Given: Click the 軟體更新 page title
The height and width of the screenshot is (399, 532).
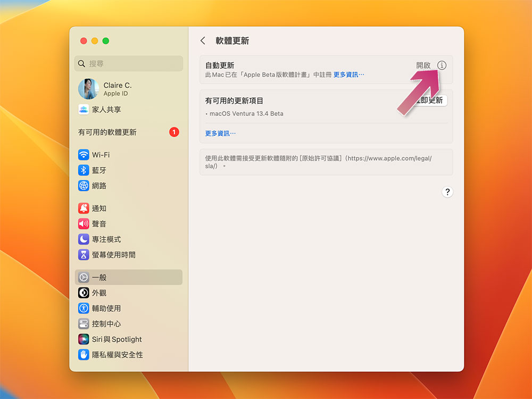Looking at the screenshot, I should [x=232, y=41].
